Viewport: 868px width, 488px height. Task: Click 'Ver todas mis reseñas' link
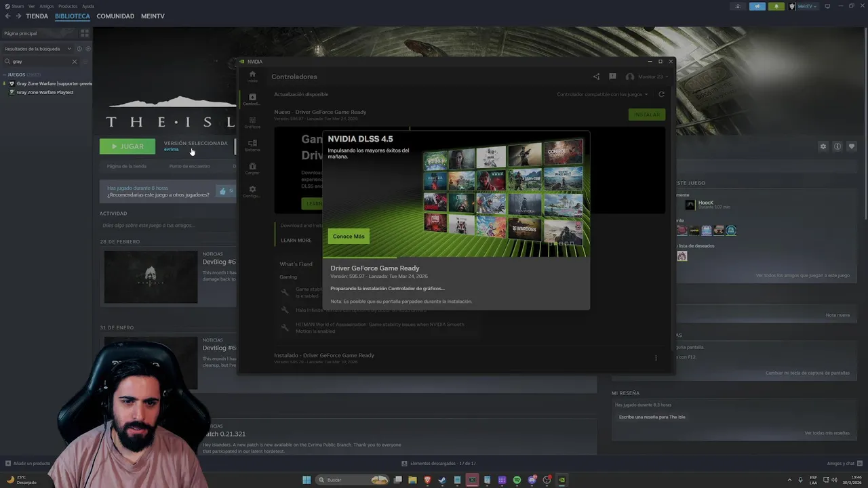tap(827, 433)
